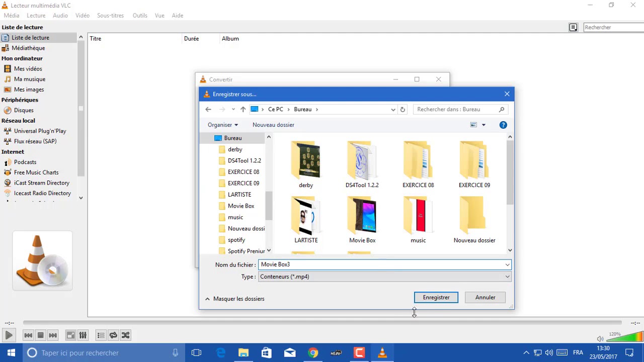Screen dimensions: 644x362
Task: Mute audio via speaker icon
Action: [x=600, y=339]
